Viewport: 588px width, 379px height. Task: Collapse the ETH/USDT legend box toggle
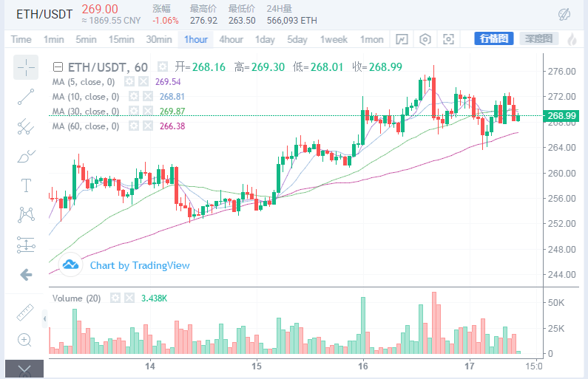pos(58,67)
